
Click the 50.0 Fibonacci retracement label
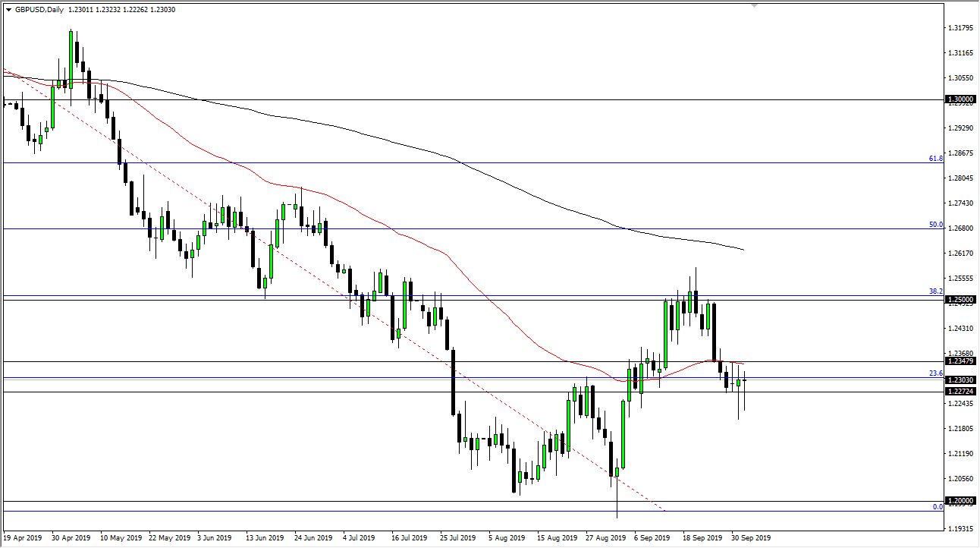pos(935,224)
